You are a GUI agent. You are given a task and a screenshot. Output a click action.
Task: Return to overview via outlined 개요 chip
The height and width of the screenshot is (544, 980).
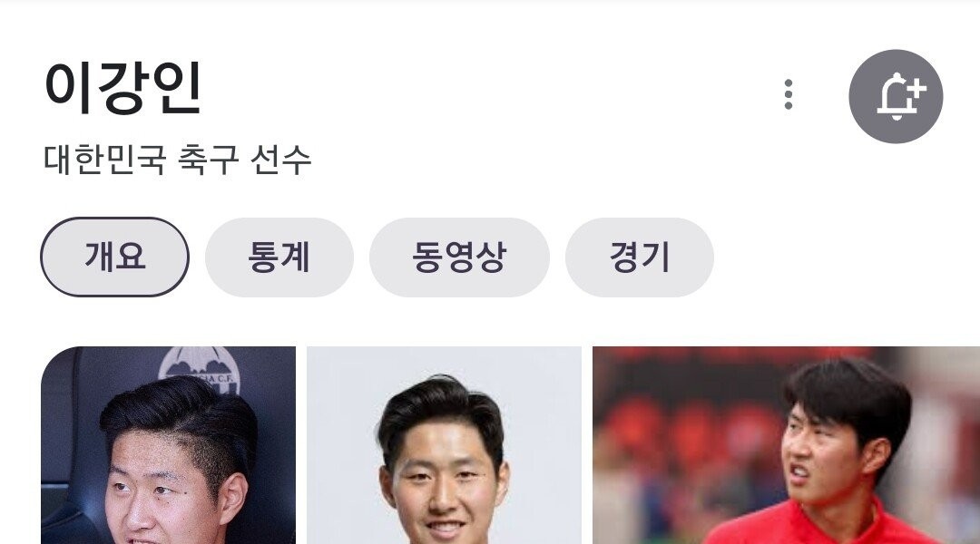[x=115, y=257]
